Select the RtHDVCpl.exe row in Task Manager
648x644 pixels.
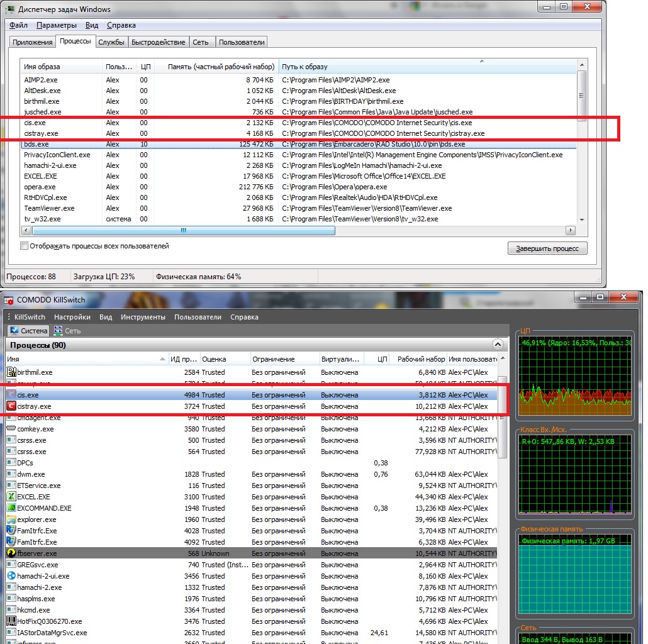pyautogui.click(x=298, y=197)
